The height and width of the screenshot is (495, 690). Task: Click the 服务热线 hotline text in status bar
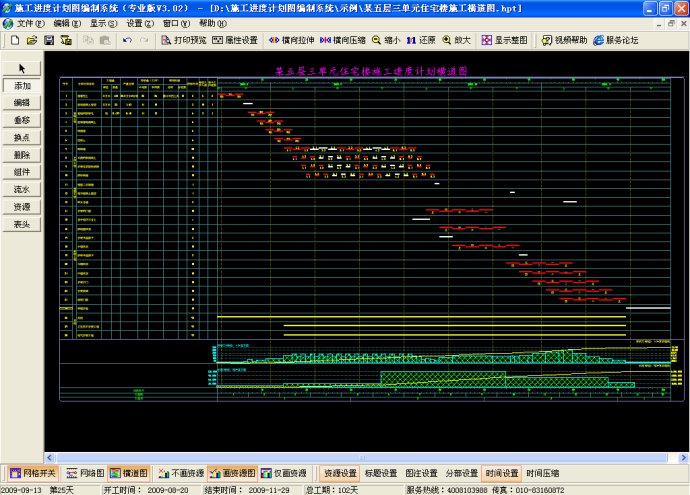(447, 490)
